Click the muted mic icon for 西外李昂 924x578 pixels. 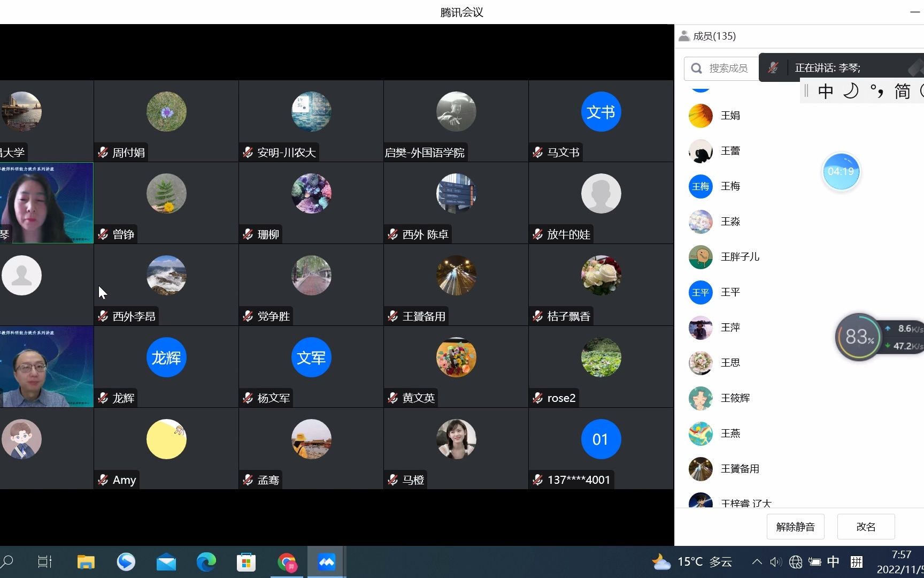point(103,316)
